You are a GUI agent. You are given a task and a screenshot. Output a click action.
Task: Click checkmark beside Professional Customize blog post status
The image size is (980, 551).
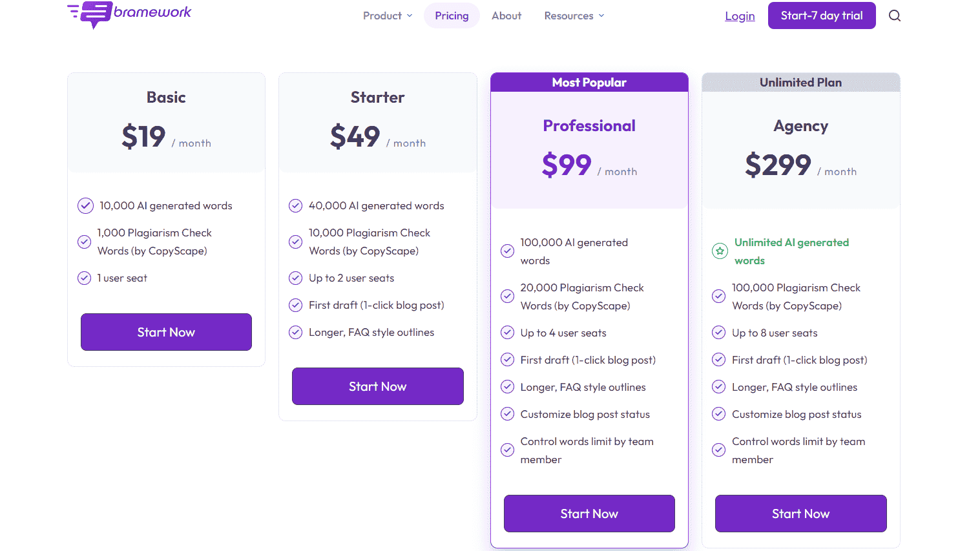click(508, 415)
